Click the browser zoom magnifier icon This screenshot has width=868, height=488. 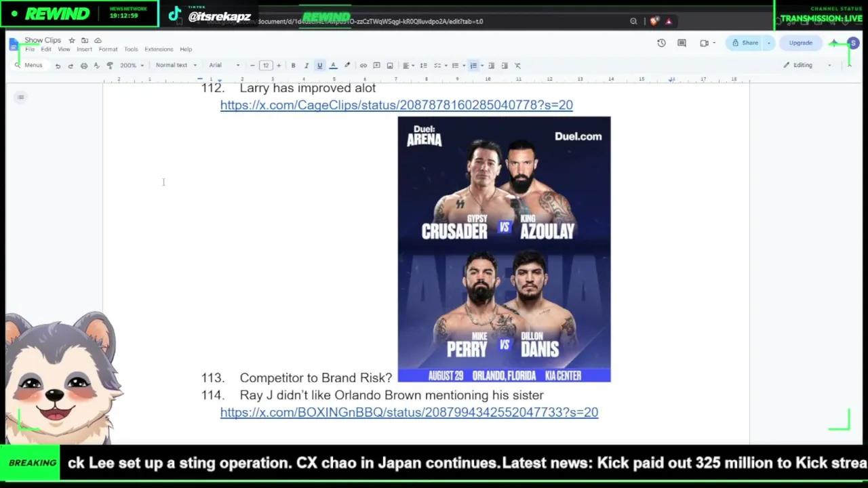coord(633,22)
